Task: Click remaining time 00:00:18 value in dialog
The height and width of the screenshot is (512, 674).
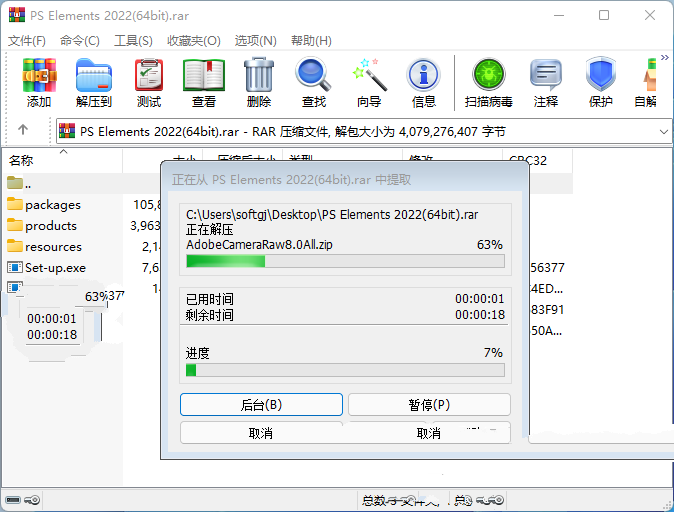Action: pyautogui.click(x=480, y=315)
